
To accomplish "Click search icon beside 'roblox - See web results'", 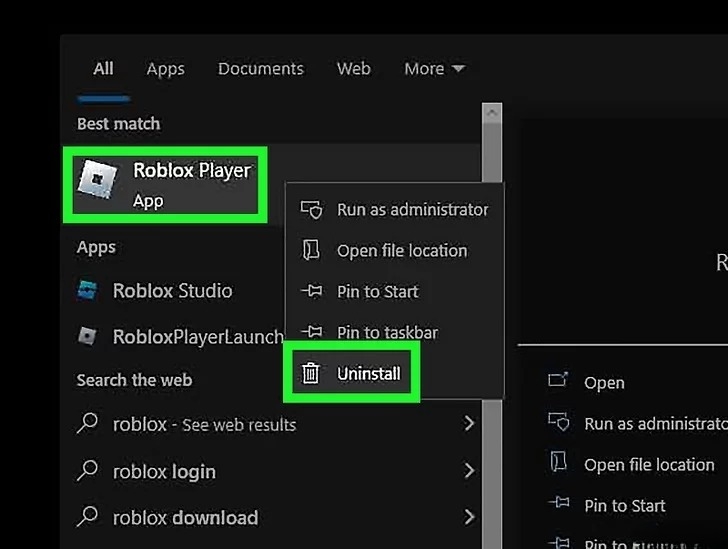I will pos(87,423).
